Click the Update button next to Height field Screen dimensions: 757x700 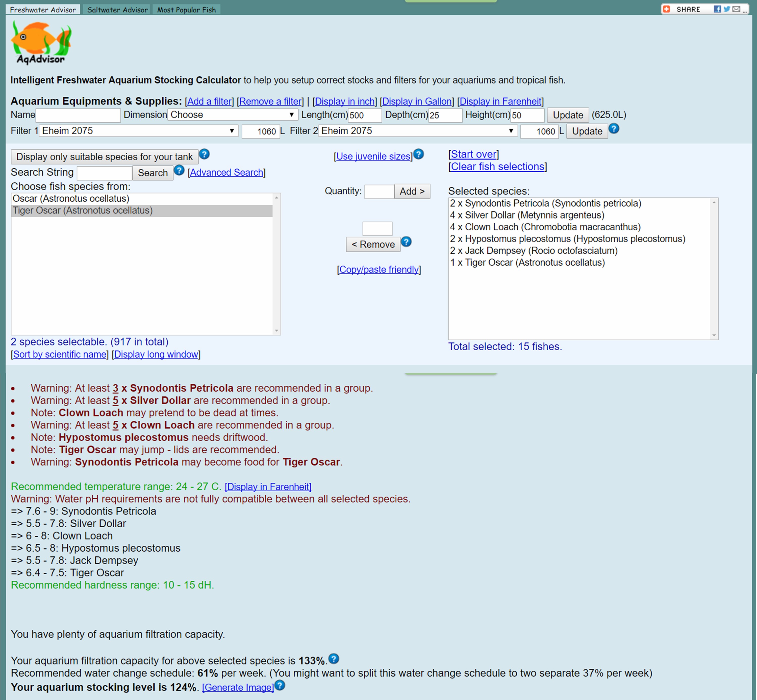[568, 115]
